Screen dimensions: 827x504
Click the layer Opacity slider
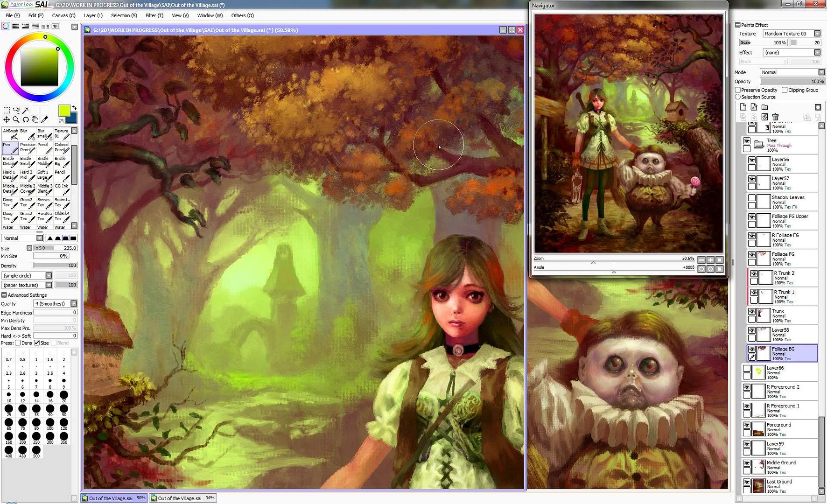point(792,82)
